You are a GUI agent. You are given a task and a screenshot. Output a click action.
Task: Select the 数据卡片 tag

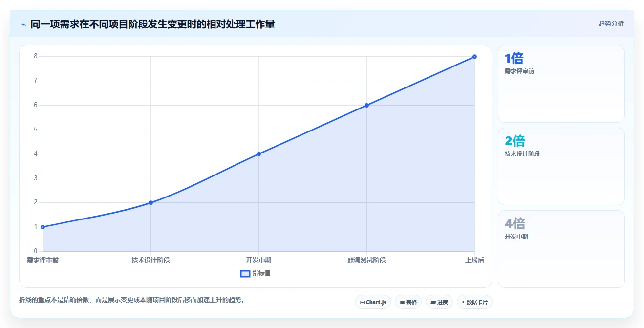474,302
